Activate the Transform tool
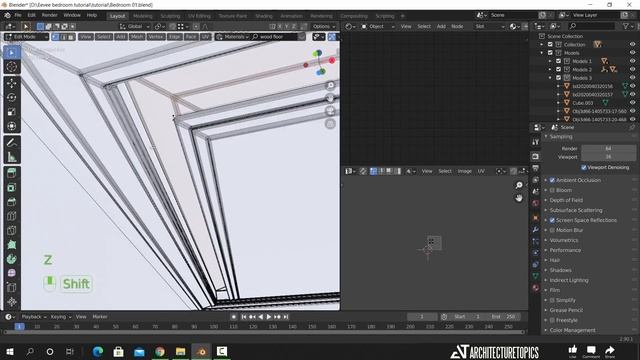The height and width of the screenshot is (360, 640). [11, 126]
